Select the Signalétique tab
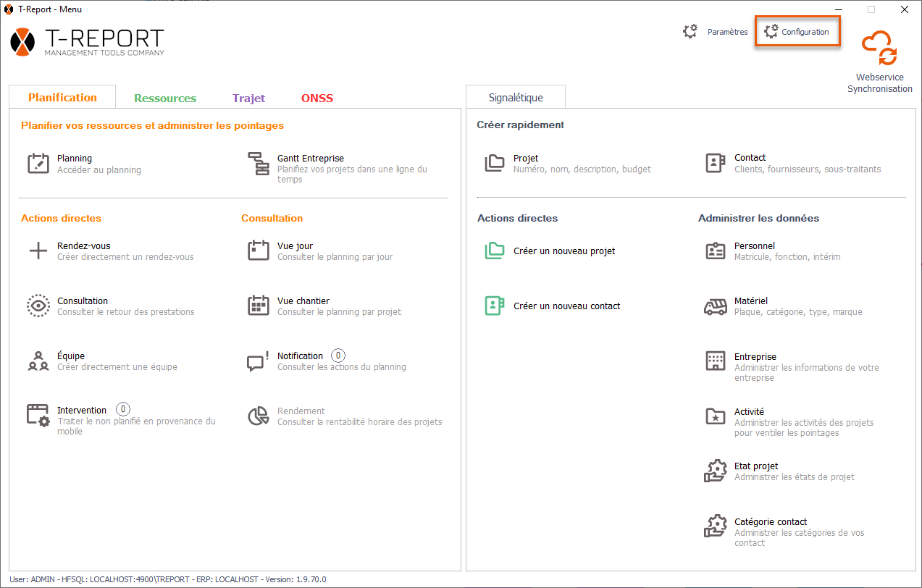This screenshot has width=922, height=588. [516, 98]
